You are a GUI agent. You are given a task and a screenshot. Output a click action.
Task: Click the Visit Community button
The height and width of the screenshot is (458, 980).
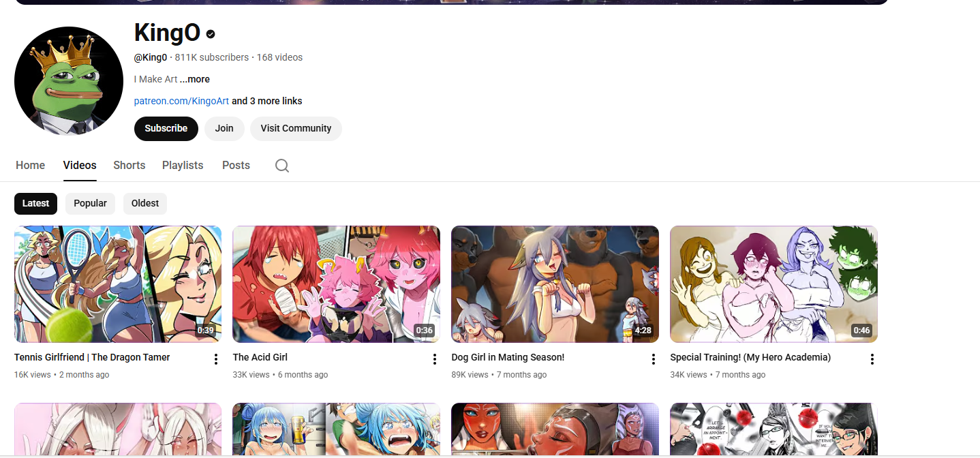pos(296,128)
